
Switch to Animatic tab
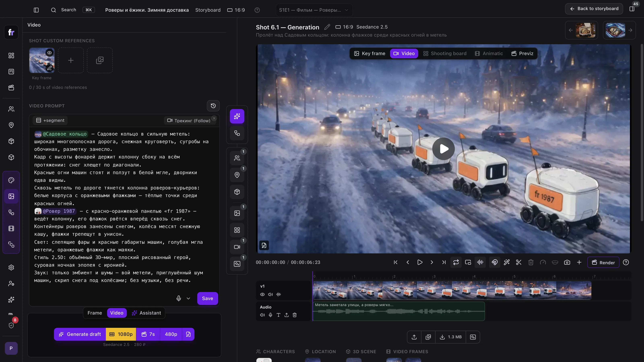(x=489, y=53)
